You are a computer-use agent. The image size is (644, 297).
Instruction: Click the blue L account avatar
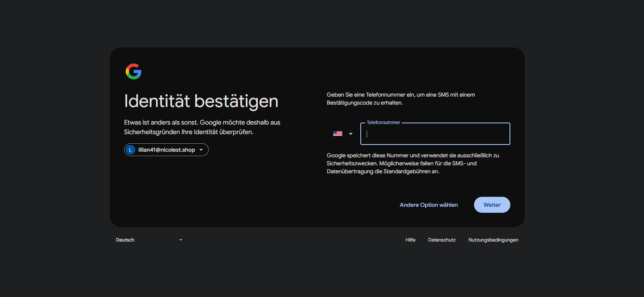pos(130,150)
